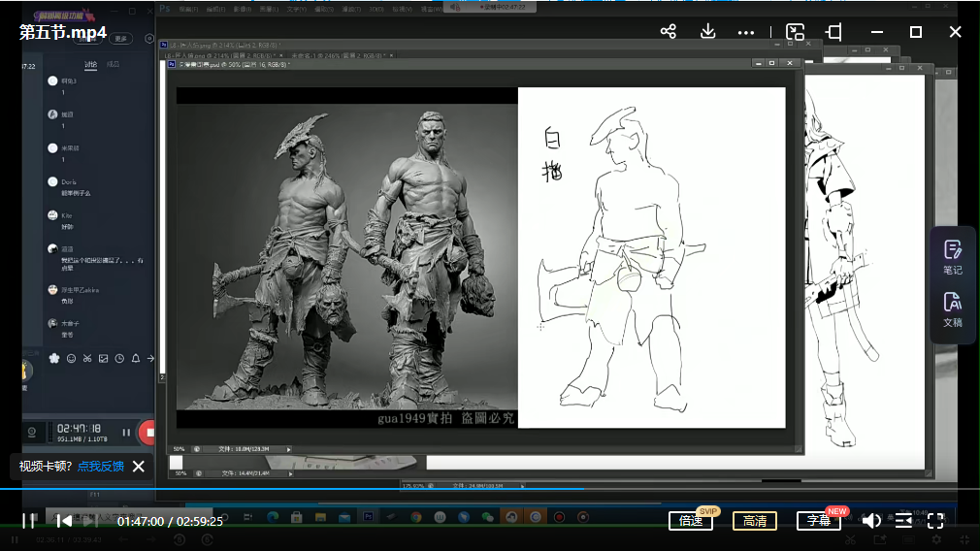980x551 pixels.
Task: Click the 点我反馈 feedback link
Action: [x=101, y=466]
